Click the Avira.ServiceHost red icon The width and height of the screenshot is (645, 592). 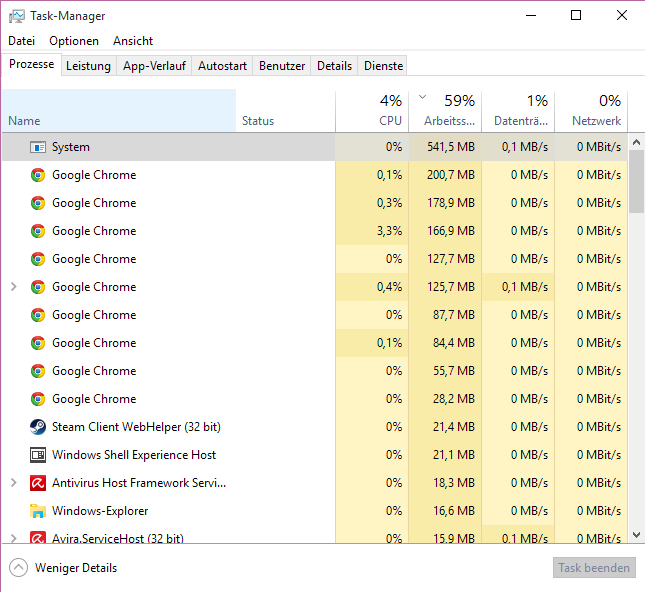(x=38, y=537)
